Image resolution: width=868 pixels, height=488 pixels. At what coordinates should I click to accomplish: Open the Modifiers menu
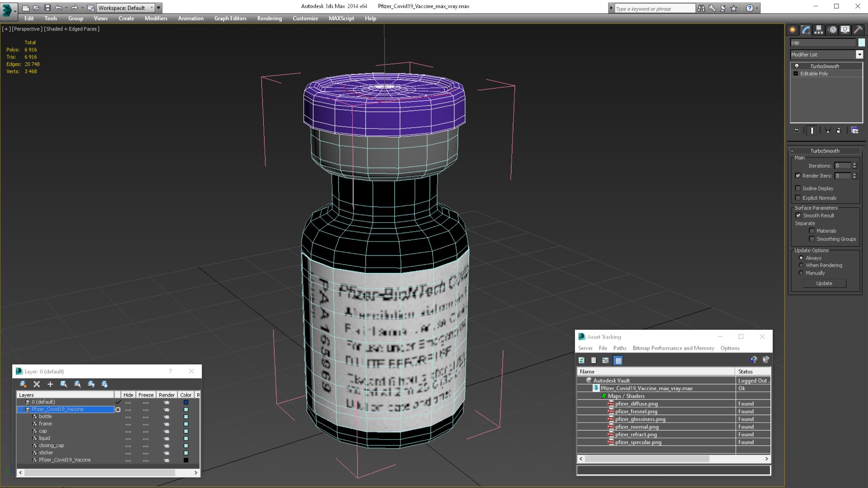click(x=156, y=19)
